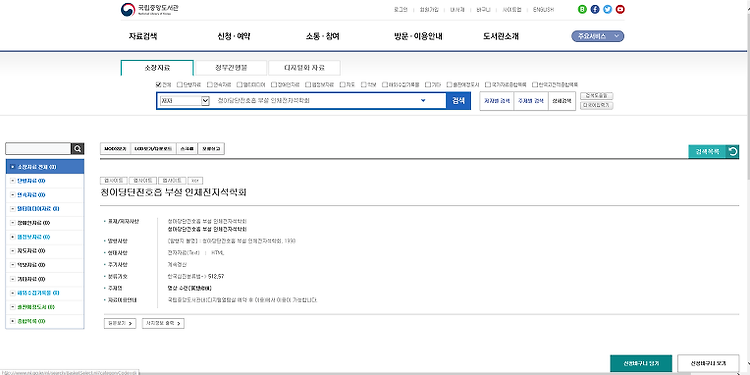
Task: Select the highlighted 소장자료 전체 sidebar item
Action: tap(45, 167)
